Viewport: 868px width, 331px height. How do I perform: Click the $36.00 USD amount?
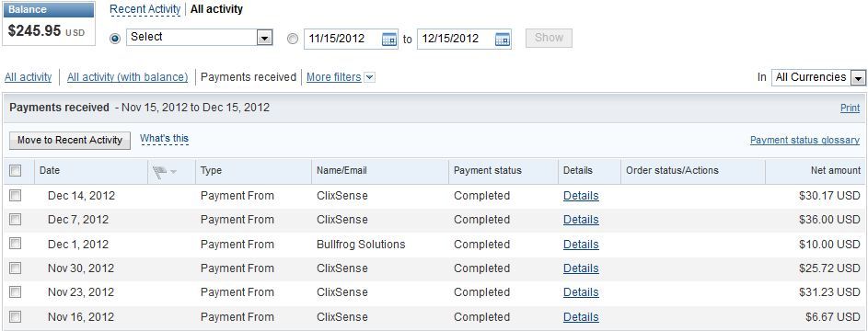click(x=829, y=220)
